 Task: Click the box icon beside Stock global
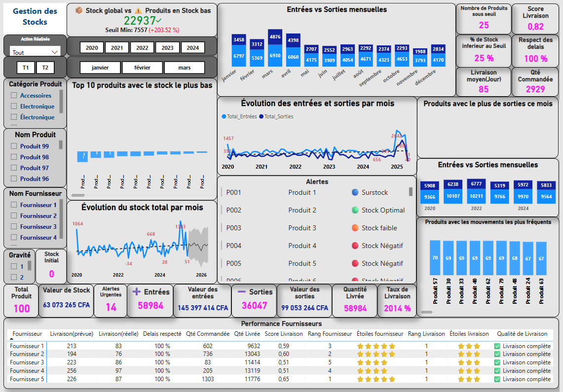[79, 10]
